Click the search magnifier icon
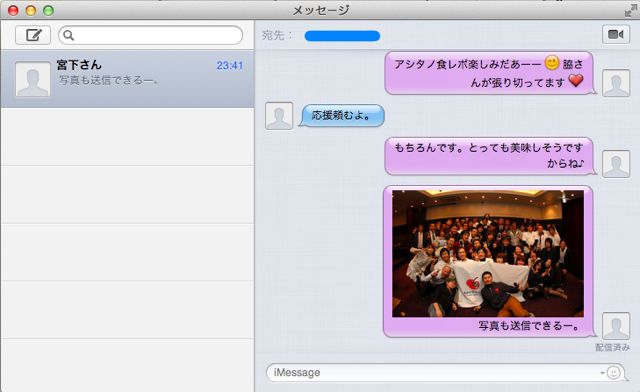The height and width of the screenshot is (392, 640). [x=69, y=36]
